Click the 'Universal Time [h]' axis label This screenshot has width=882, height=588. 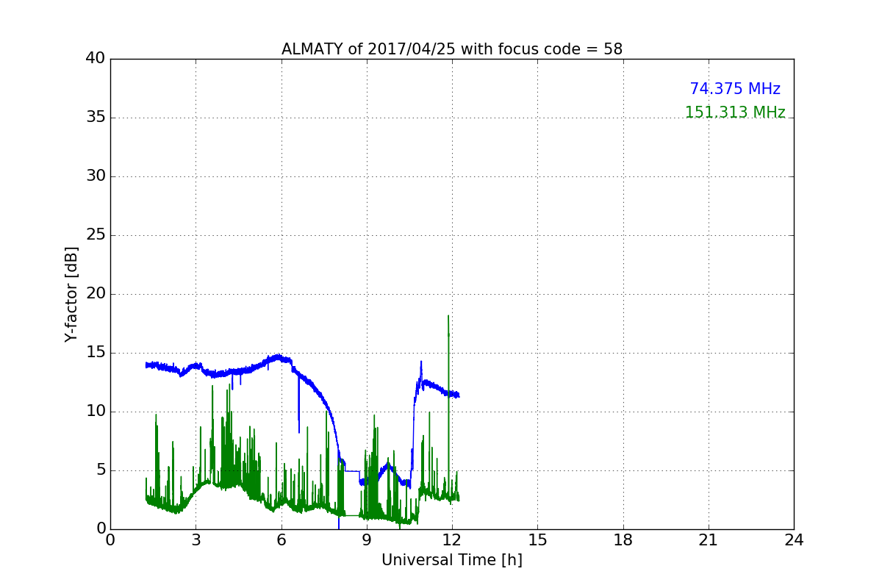click(452, 560)
